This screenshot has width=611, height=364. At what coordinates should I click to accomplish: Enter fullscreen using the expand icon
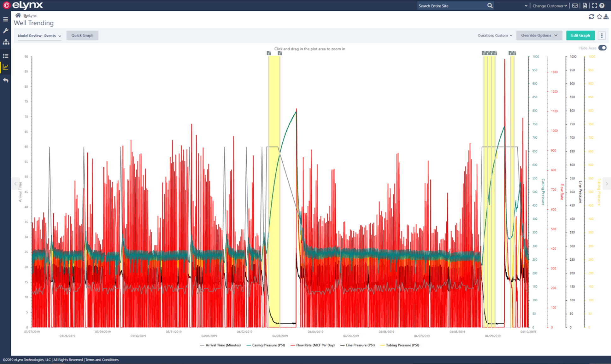point(594,5)
